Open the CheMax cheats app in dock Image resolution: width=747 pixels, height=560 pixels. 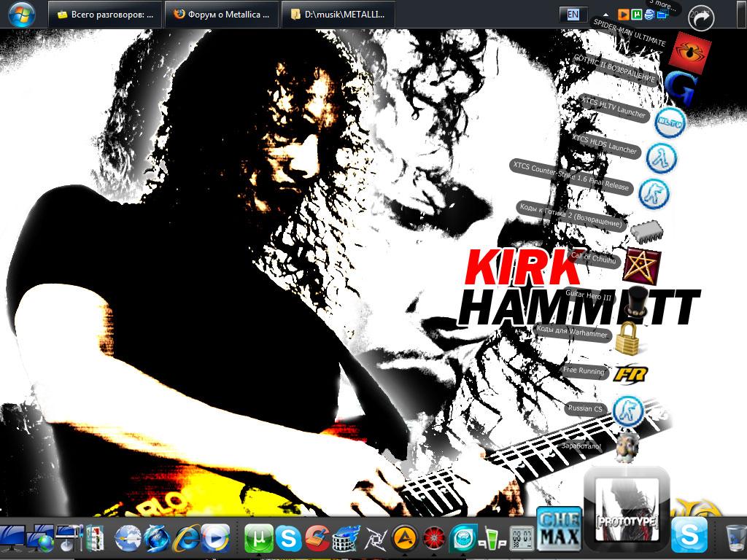tap(559, 531)
